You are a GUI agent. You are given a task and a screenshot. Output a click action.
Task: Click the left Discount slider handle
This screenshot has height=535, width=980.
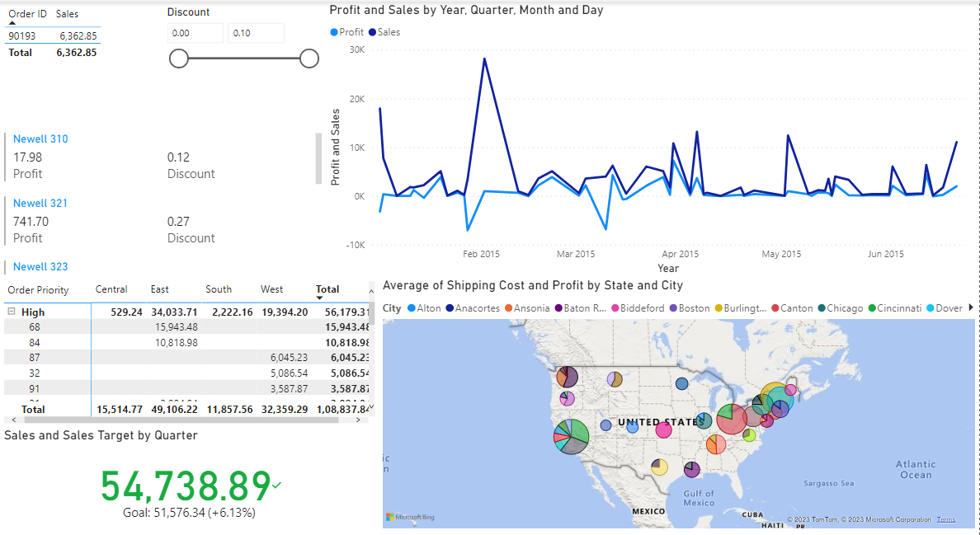click(x=179, y=59)
